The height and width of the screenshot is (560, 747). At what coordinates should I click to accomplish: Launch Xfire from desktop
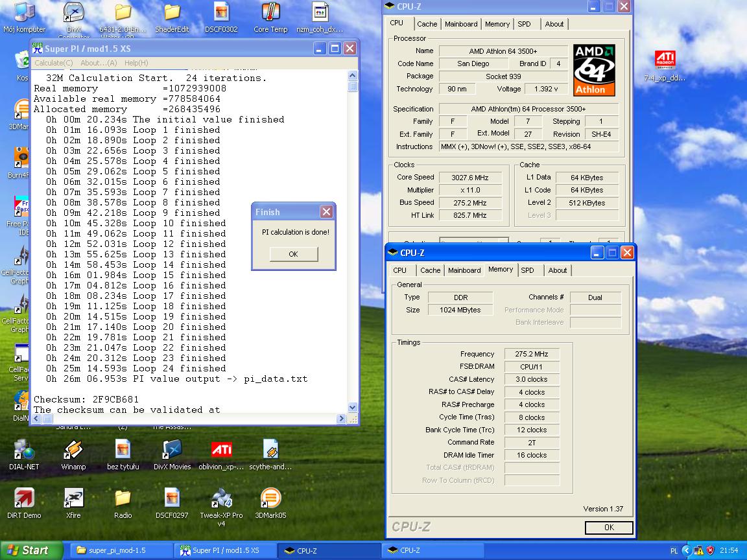pos(73,503)
